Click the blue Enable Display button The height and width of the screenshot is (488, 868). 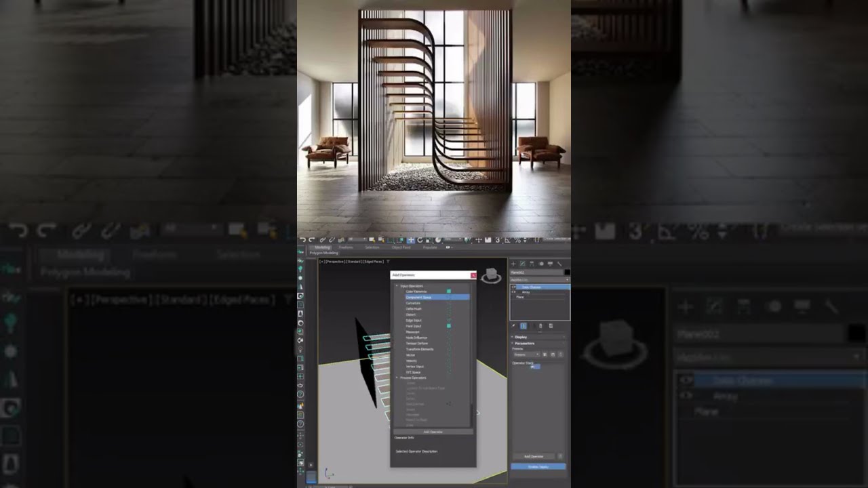538,466
